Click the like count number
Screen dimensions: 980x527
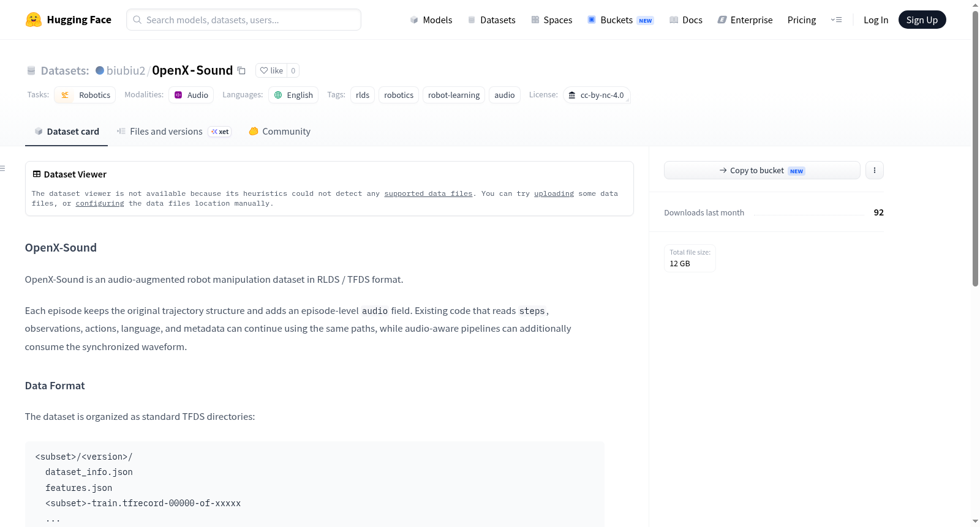point(293,70)
